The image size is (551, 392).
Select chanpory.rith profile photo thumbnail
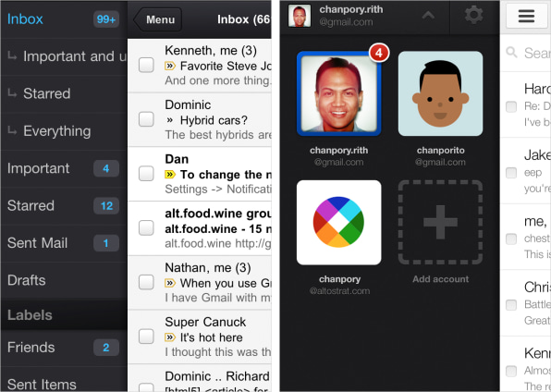[x=299, y=16]
